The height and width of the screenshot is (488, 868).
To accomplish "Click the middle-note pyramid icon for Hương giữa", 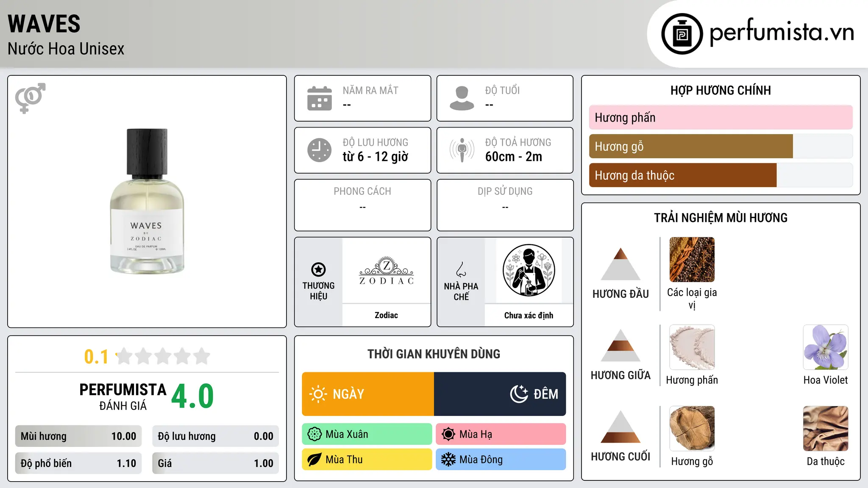I will point(620,345).
